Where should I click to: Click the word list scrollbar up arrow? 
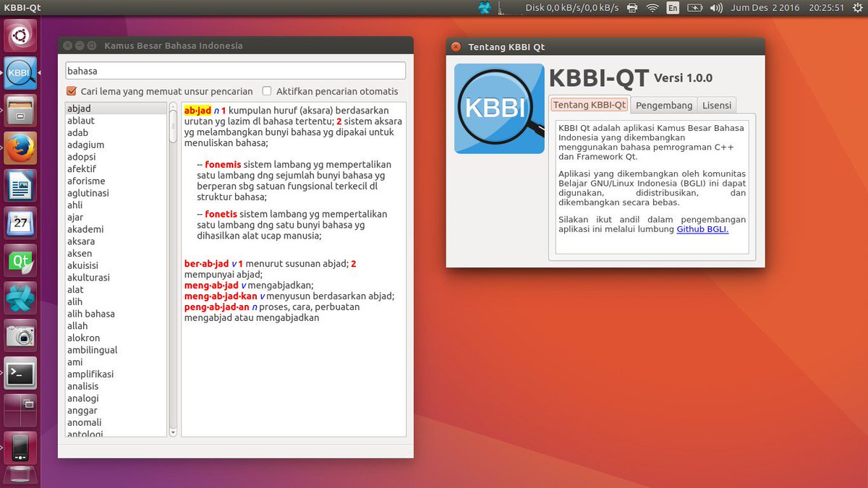(x=173, y=107)
